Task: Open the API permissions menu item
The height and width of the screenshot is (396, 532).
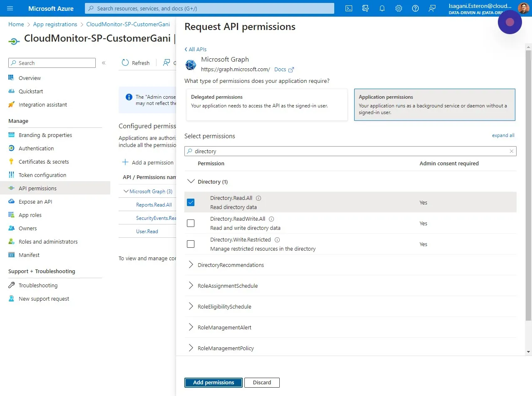Action: pyautogui.click(x=55, y=188)
